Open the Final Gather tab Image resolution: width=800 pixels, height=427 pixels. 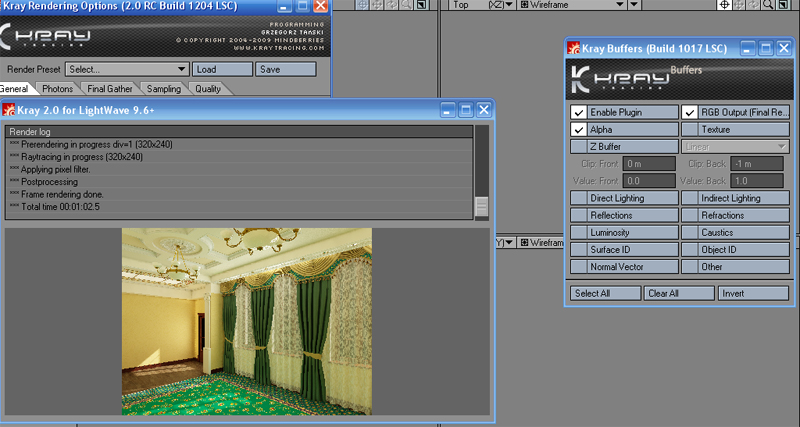pos(110,89)
